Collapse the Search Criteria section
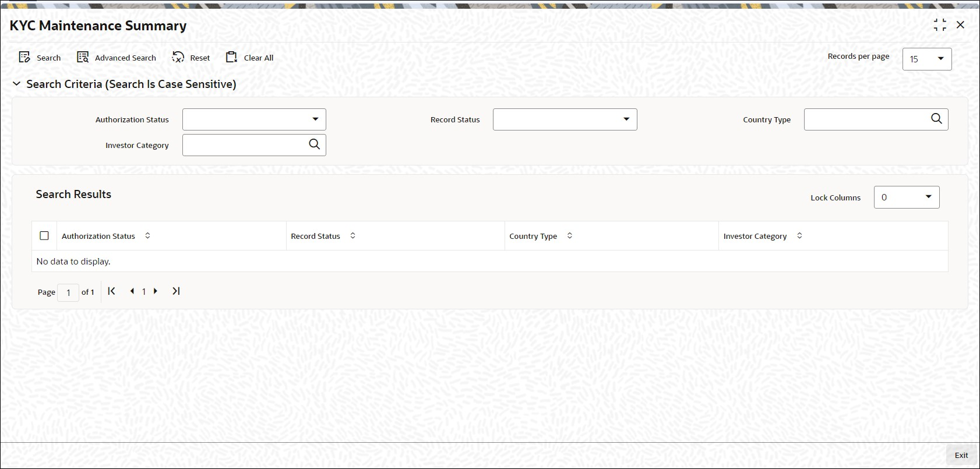Screen dimensions: 980x469 tap(17, 84)
